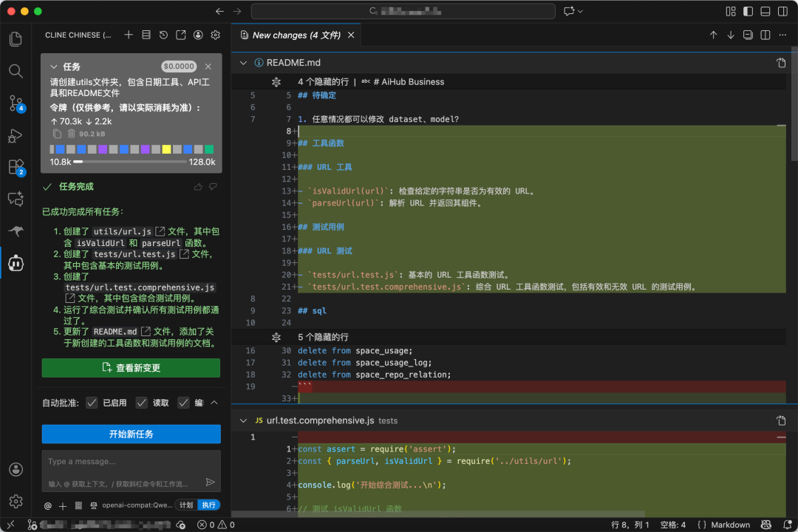798x532 pixels.
Task: Close the current task with the X
Action: 208,66
